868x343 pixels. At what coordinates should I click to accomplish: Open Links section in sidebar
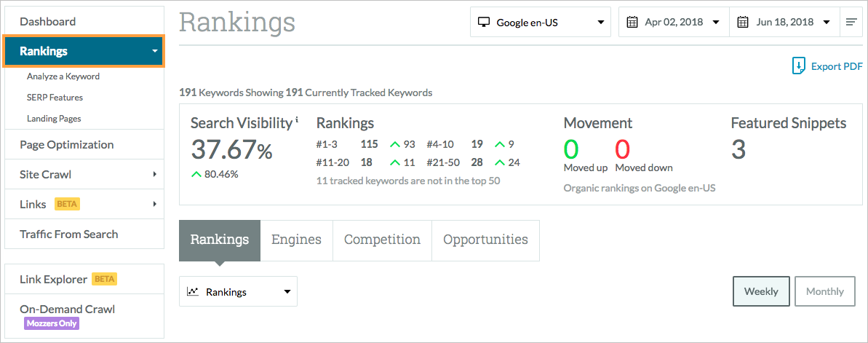click(84, 205)
